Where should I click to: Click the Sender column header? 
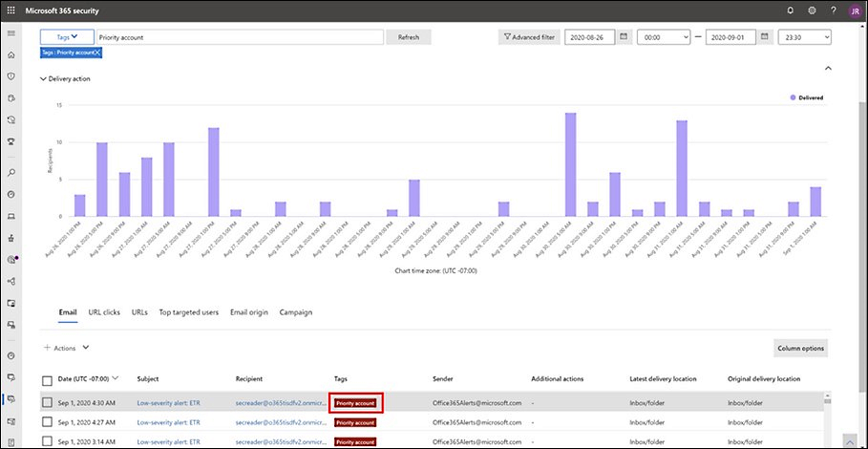click(x=443, y=378)
